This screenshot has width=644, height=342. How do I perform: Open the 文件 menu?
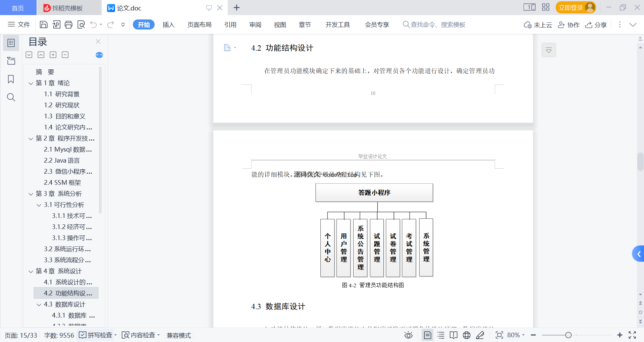click(x=19, y=24)
